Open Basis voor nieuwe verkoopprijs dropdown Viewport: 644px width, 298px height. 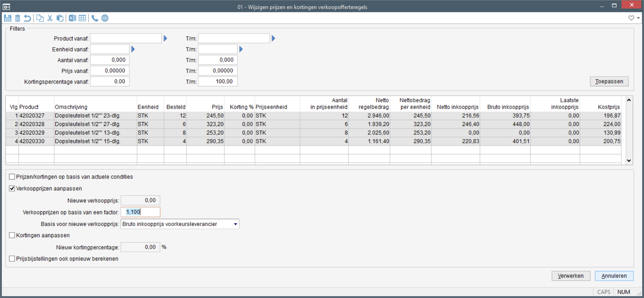point(235,224)
